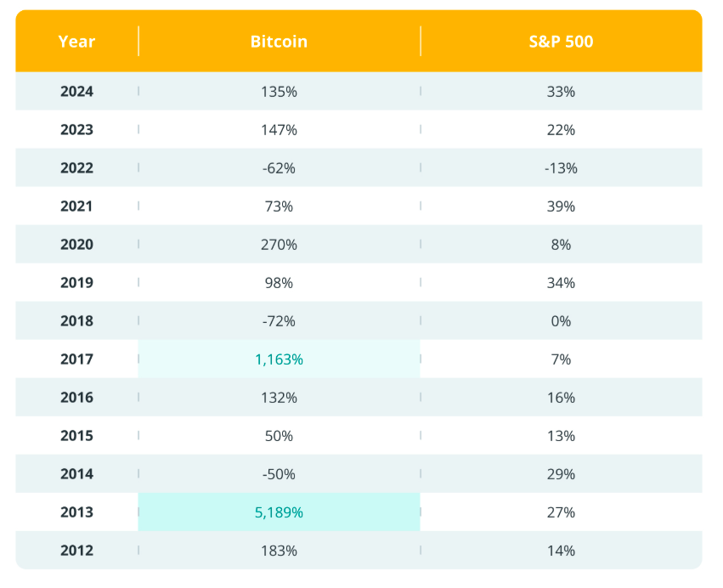Select the 270% Bitcoin return cell

[x=279, y=245]
